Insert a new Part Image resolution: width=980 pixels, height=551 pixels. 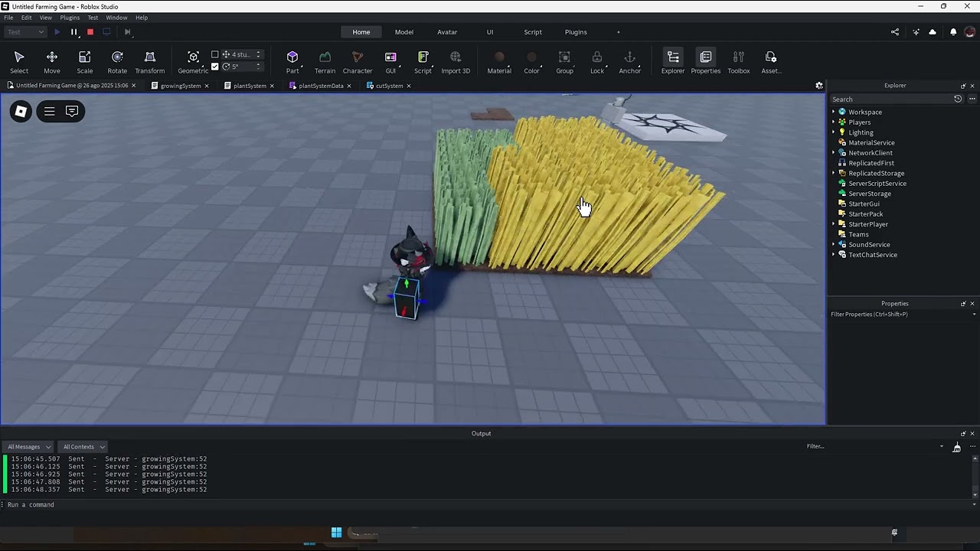point(292,61)
